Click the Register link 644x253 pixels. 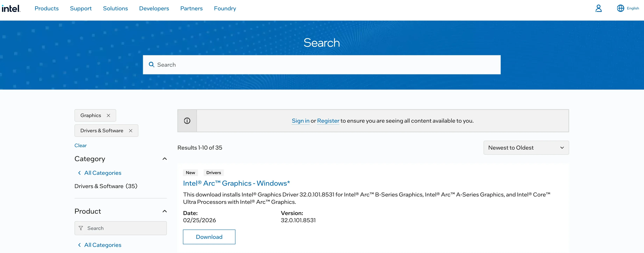tap(328, 121)
